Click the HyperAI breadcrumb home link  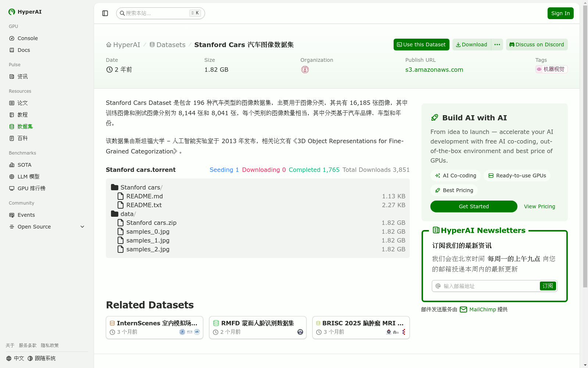click(x=123, y=45)
